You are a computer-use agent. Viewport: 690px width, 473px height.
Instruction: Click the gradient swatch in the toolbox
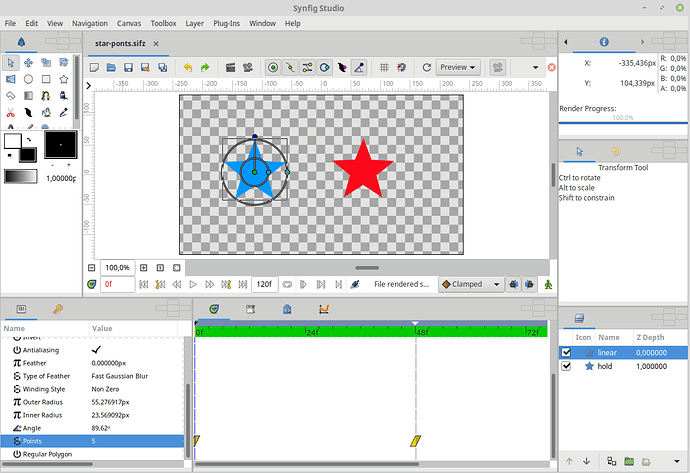[20, 177]
